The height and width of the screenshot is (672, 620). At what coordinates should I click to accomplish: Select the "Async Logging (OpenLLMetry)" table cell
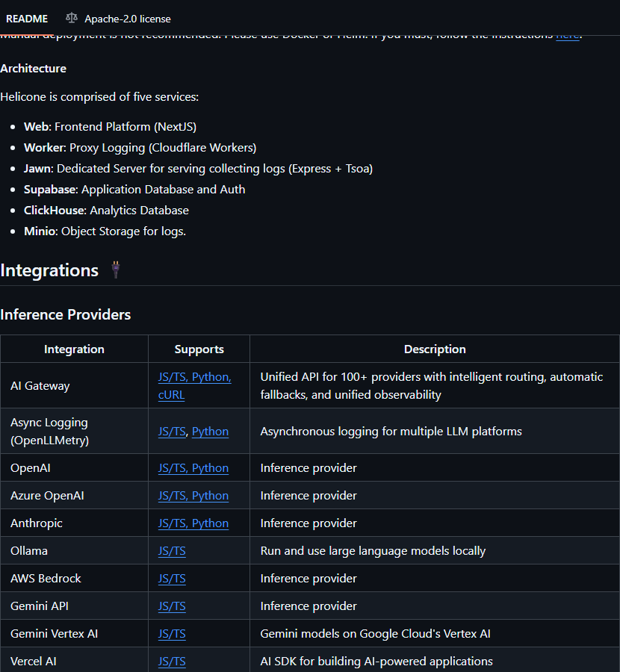click(x=74, y=431)
